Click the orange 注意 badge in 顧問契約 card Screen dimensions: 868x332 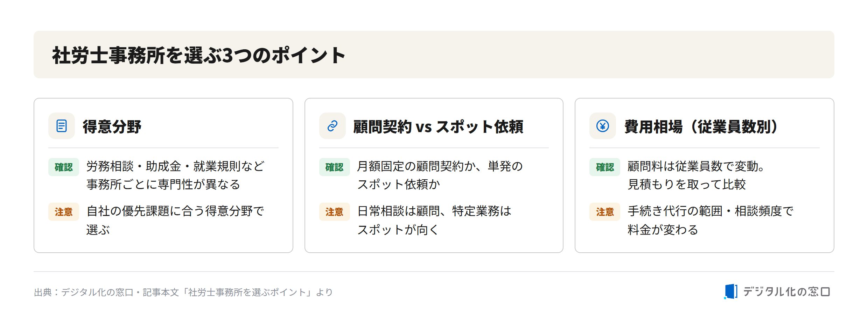coord(334,212)
